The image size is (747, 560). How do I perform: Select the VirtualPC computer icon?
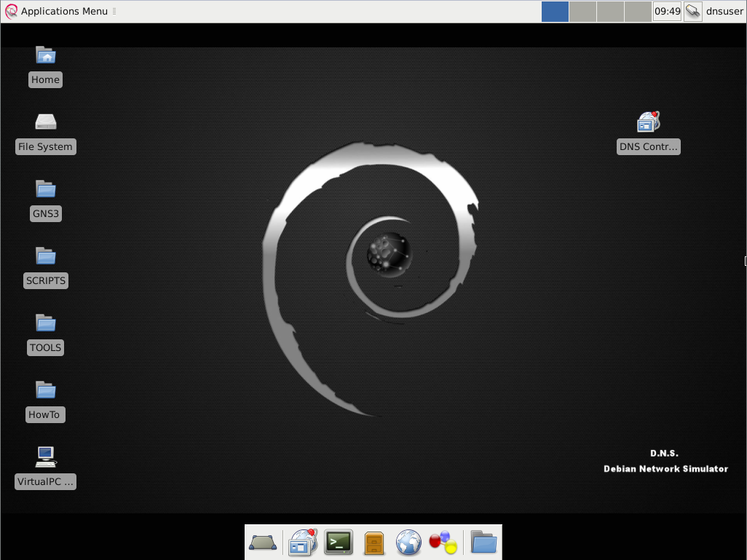46,457
